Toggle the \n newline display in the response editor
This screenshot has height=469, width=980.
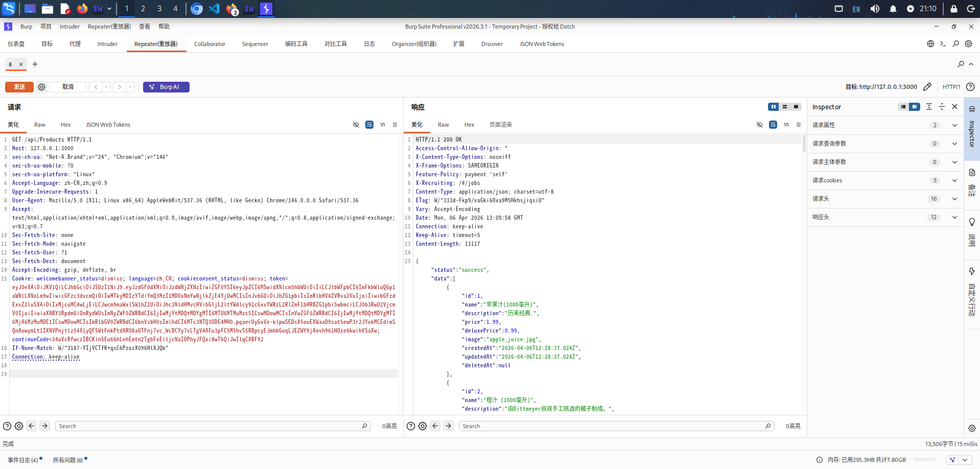(x=786, y=125)
